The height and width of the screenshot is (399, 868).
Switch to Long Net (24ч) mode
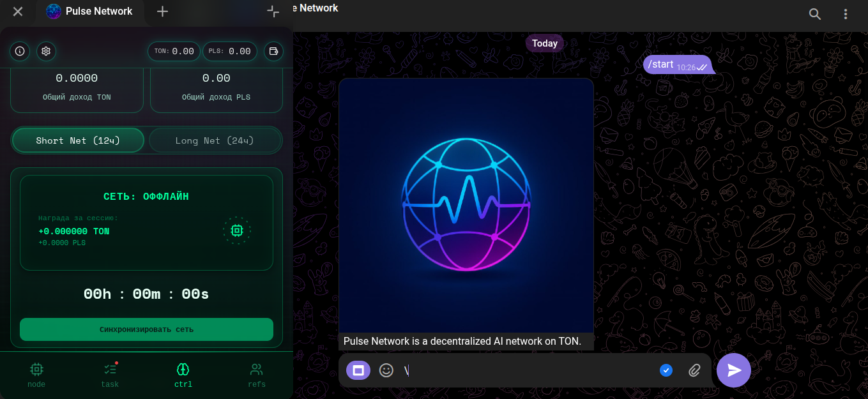pyautogui.click(x=215, y=140)
